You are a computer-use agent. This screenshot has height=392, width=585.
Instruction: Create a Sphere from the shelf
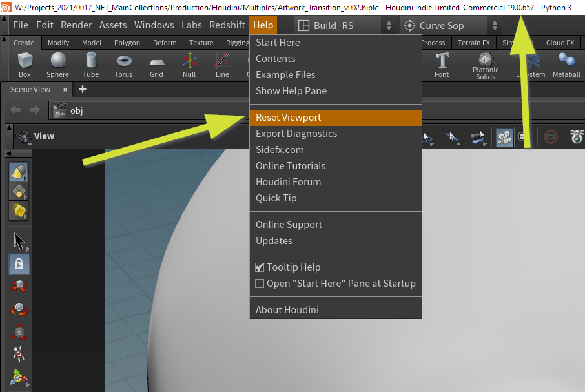[x=58, y=65]
